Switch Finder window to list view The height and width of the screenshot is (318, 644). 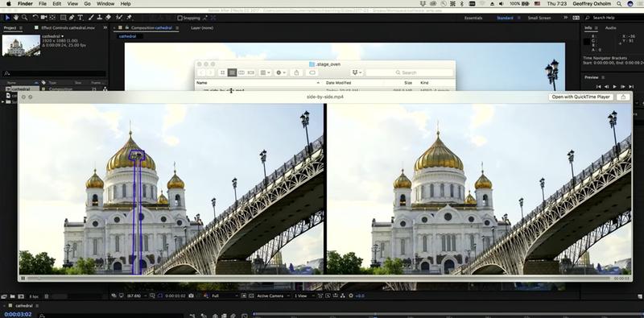(x=232, y=72)
